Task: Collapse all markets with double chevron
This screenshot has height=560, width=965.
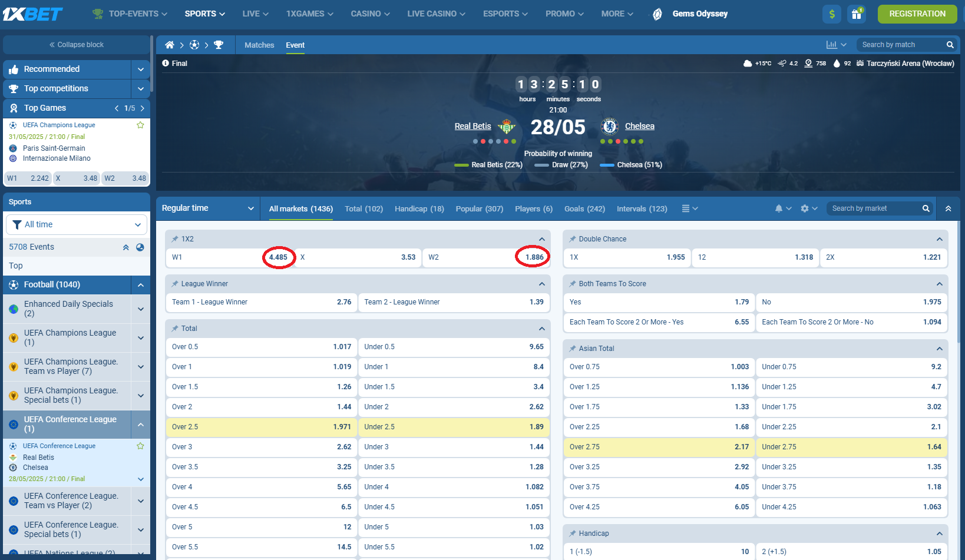Action: (x=948, y=208)
